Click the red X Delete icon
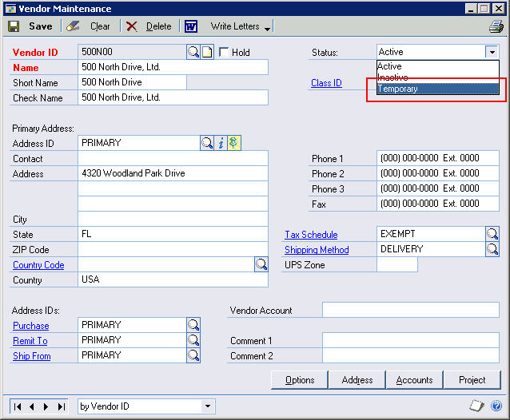The height and width of the screenshot is (420, 510). [131, 26]
